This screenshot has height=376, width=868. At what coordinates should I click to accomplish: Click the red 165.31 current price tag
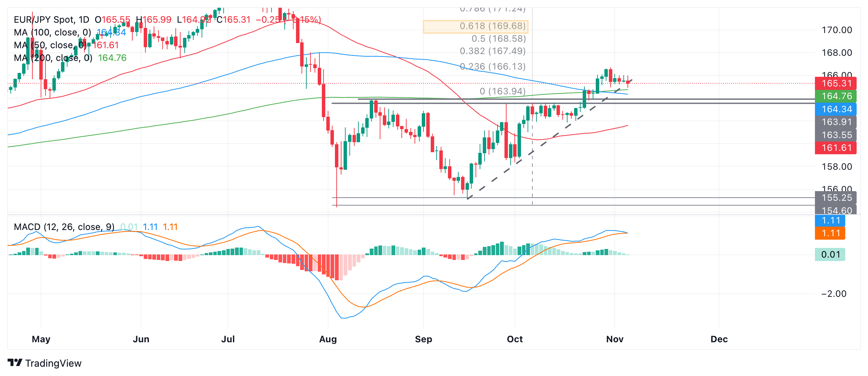(835, 83)
